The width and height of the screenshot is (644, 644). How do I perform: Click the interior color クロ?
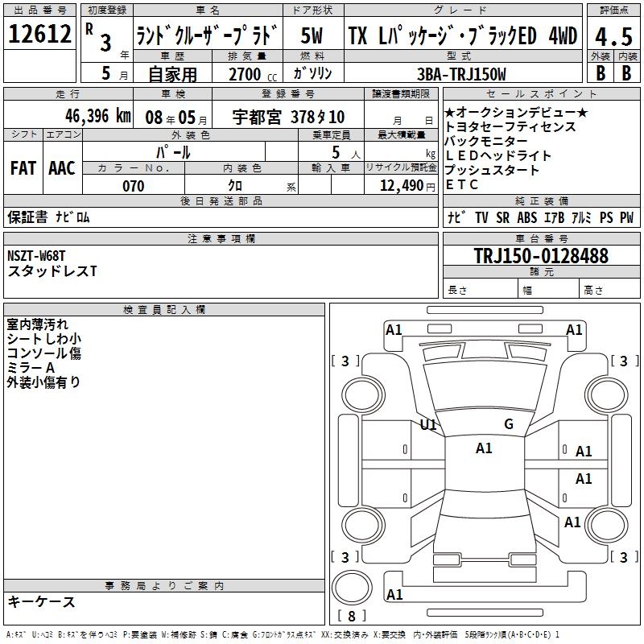235,186
